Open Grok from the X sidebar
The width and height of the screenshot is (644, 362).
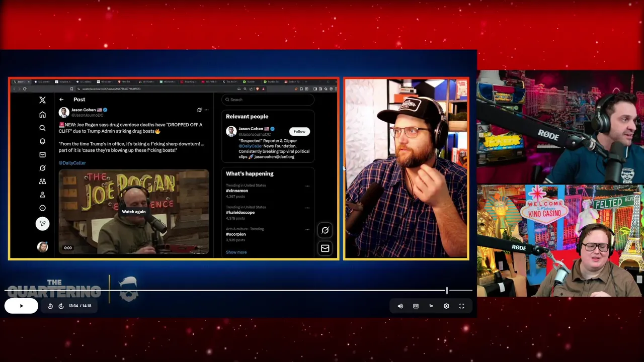42,168
